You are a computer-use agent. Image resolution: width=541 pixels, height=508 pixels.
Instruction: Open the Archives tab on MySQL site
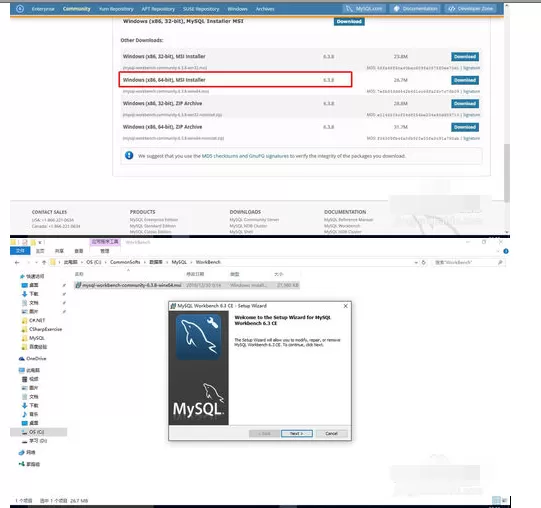pos(265,9)
